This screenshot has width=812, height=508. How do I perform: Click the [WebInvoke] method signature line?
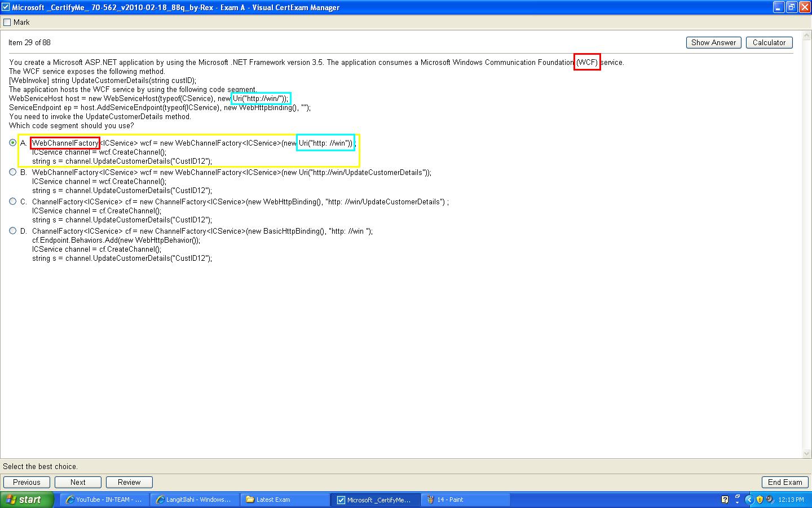coord(103,80)
